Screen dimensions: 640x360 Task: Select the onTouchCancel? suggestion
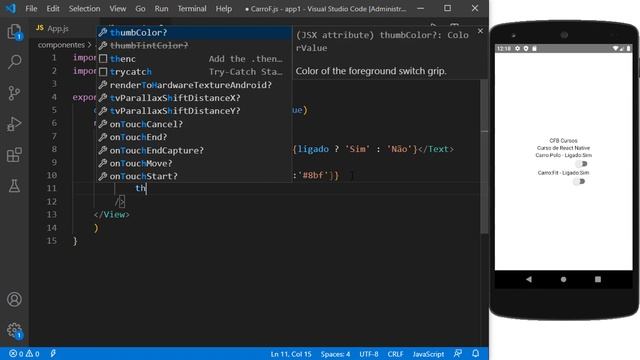194,124
